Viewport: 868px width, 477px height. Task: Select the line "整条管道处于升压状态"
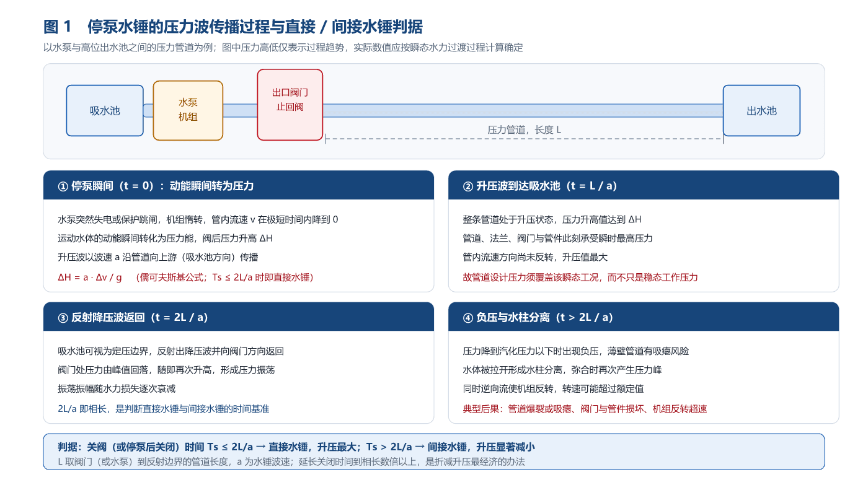pyautogui.click(x=552, y=219)
